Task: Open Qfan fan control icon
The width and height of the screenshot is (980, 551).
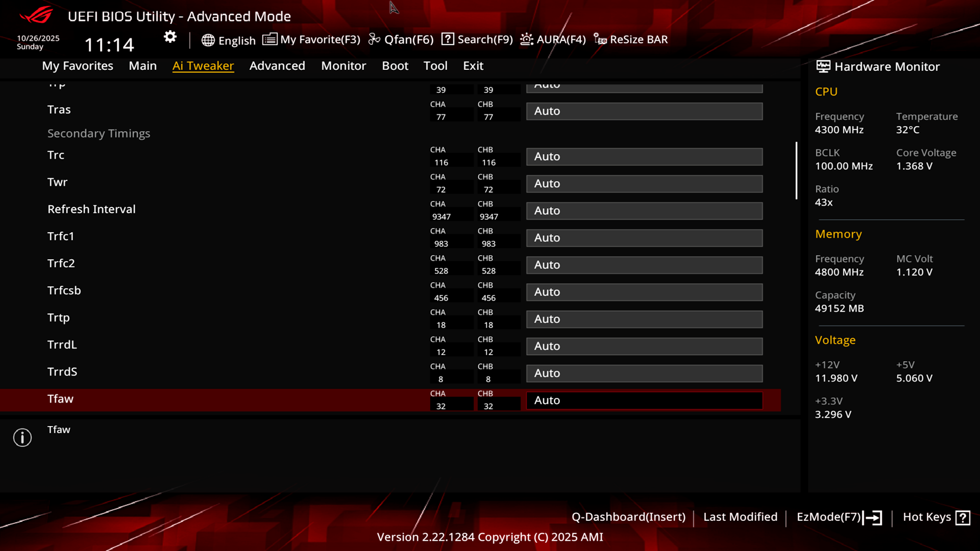Action: (374, 39)
